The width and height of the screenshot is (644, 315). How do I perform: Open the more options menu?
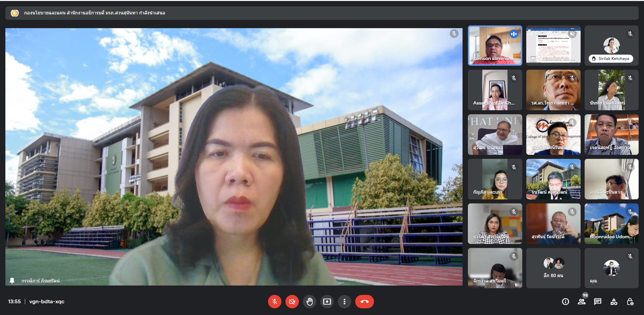(344, 302)
